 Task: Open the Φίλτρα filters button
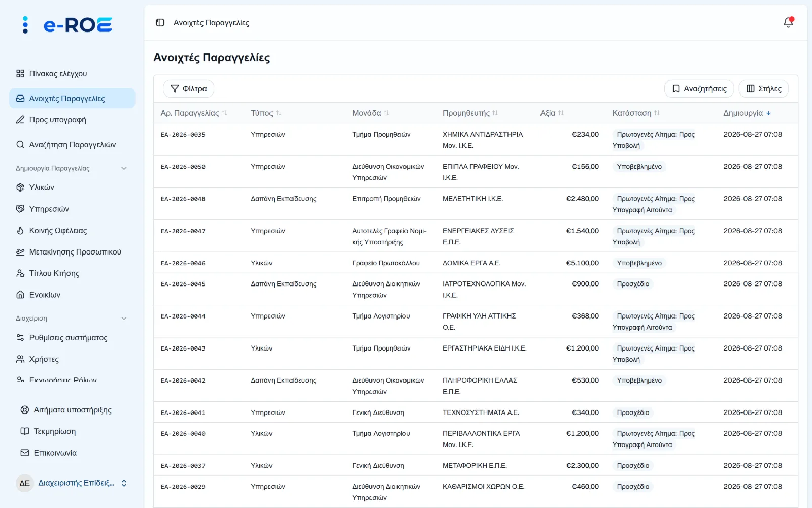[x=188, y=89]
